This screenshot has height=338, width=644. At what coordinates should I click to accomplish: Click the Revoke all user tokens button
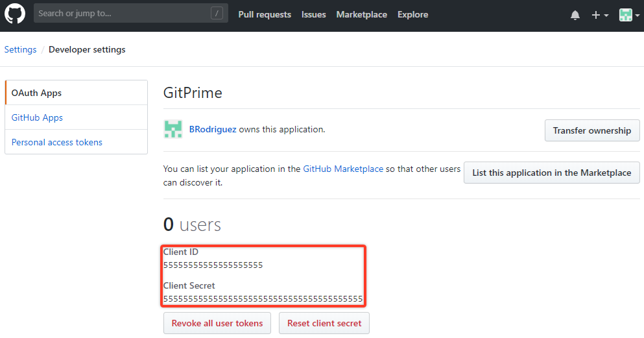pos(217,323)
